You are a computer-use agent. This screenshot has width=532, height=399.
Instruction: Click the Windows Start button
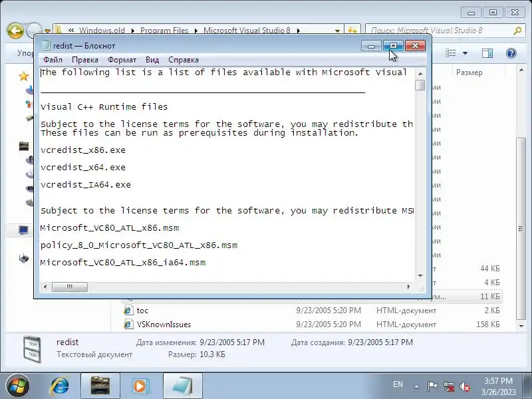[18, 386]
